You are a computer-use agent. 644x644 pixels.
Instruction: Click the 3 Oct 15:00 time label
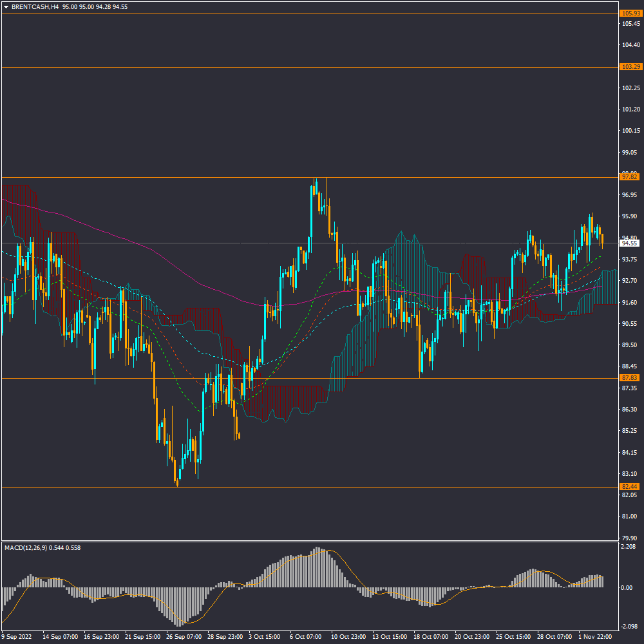point(265,636)
